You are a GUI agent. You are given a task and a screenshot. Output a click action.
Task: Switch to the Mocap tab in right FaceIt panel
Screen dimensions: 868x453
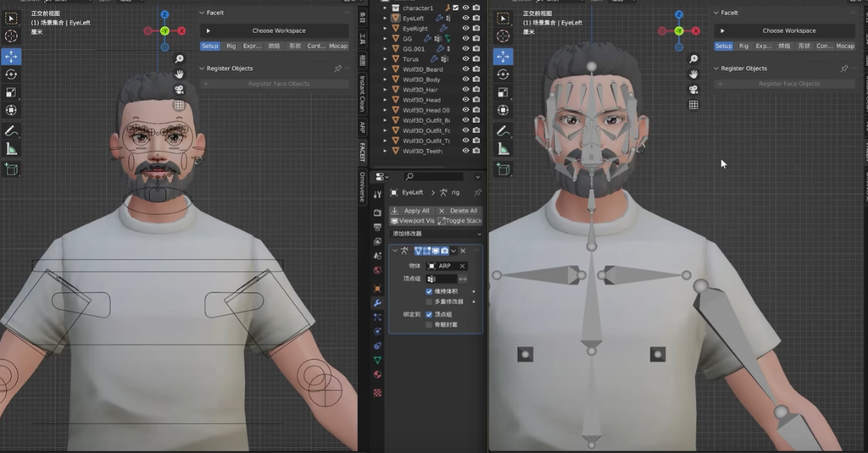(845, 46)
